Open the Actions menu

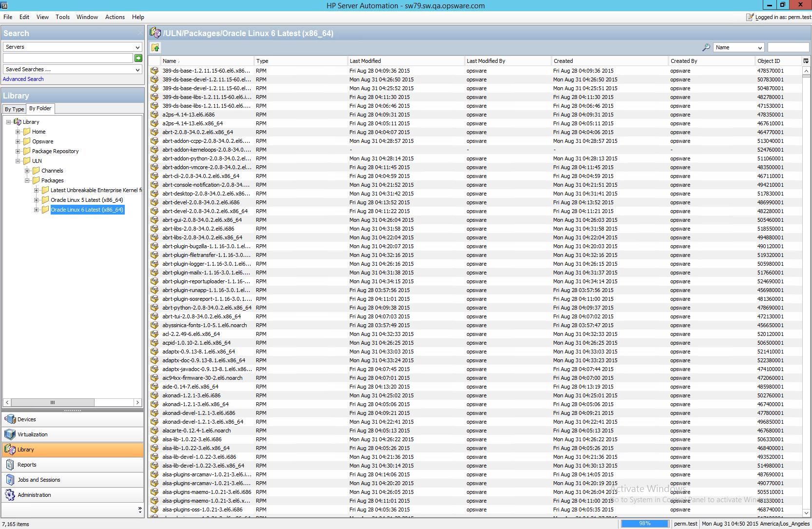pos(115,17)
